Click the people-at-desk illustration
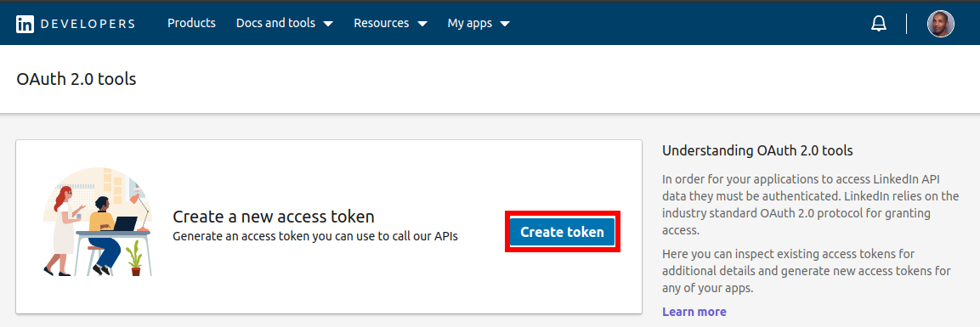This screenshot has height=327, width=980. [97, 222]
